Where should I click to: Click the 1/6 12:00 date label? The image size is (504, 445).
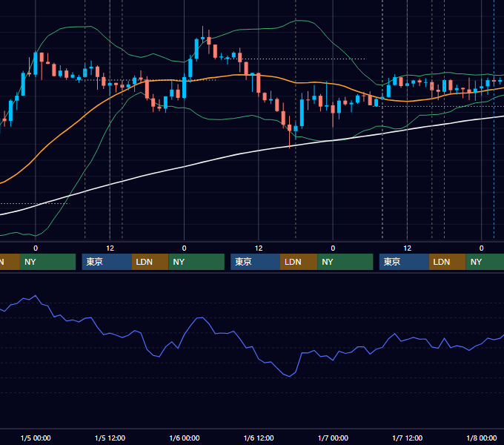tap(259, 438)
